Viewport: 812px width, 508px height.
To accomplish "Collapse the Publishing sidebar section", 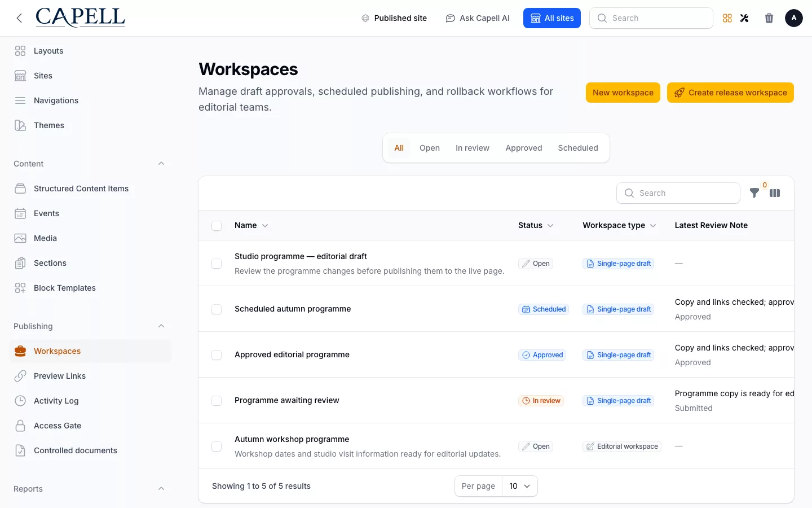I will (x=161, y=326).
